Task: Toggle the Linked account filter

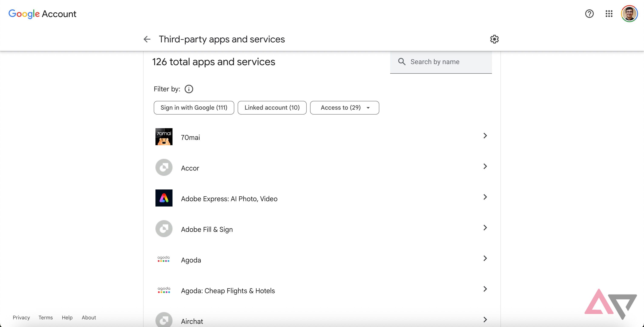Action: point(272,108)
